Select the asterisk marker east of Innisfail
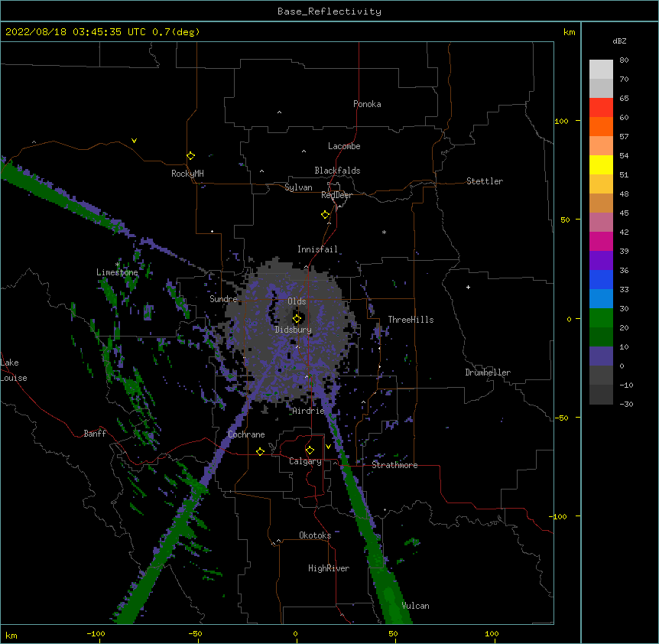 pos(384,232)
